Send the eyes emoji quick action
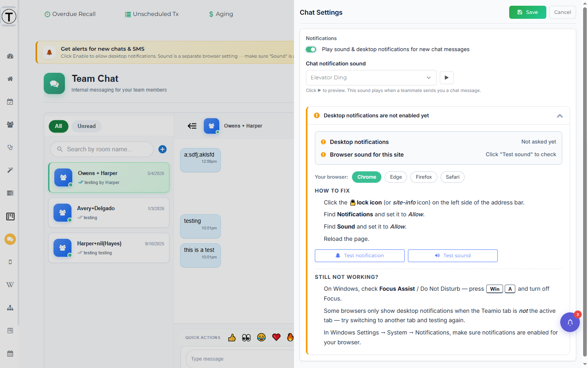 [x=246, y=337]
